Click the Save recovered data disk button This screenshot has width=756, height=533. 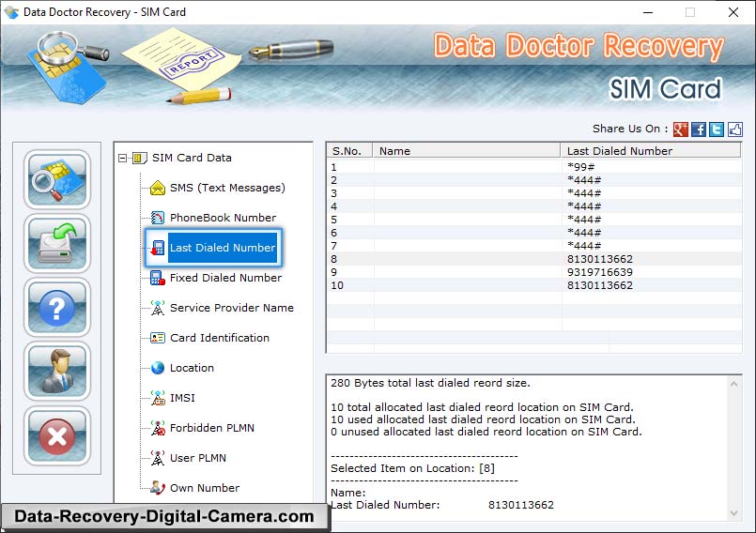(x=57, y=243)
